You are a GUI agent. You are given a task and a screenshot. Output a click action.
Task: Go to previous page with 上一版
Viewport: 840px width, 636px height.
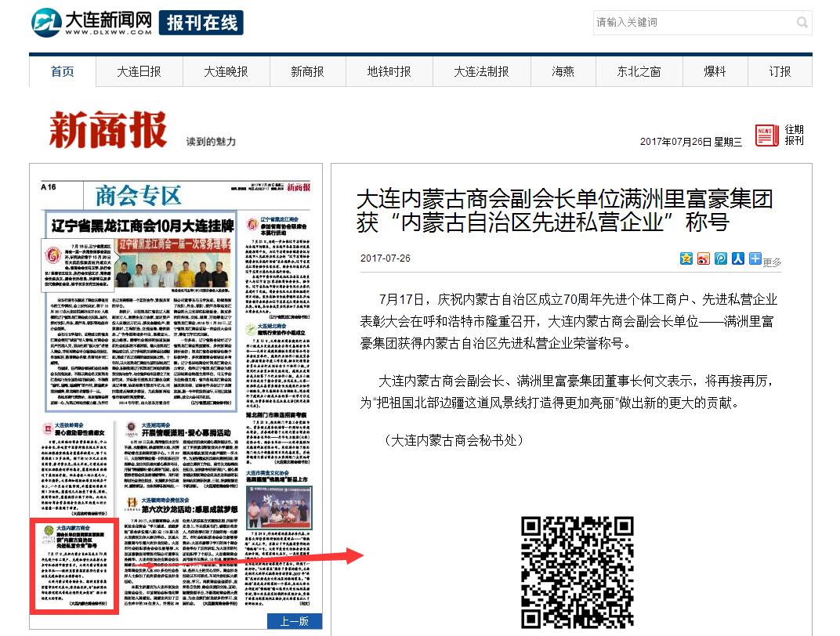pyautogui.click(x=295, y=621)
